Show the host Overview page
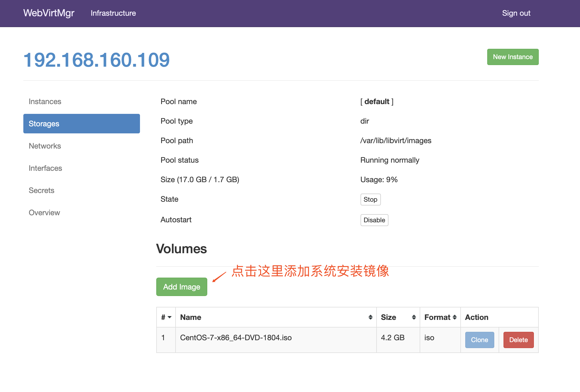The width and height of the screenshot is (580, 392). 44,213
